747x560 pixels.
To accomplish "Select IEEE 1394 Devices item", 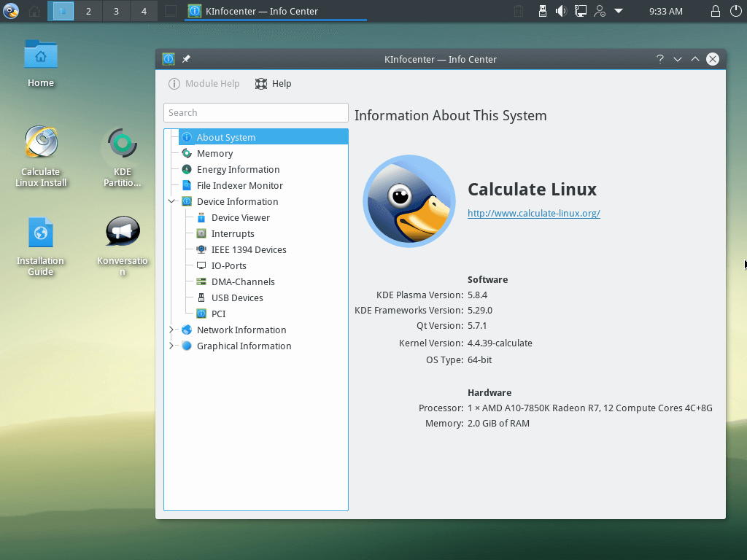I will click(x=249, y=249).
